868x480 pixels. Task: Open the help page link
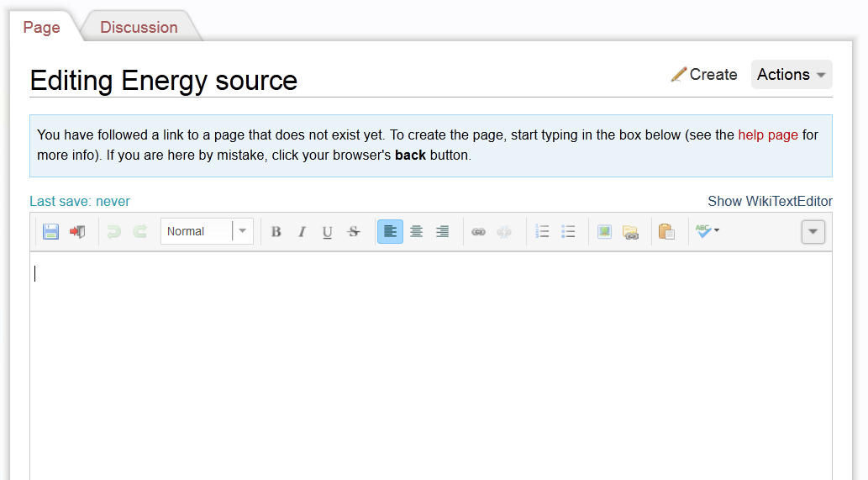coord(768,135)
